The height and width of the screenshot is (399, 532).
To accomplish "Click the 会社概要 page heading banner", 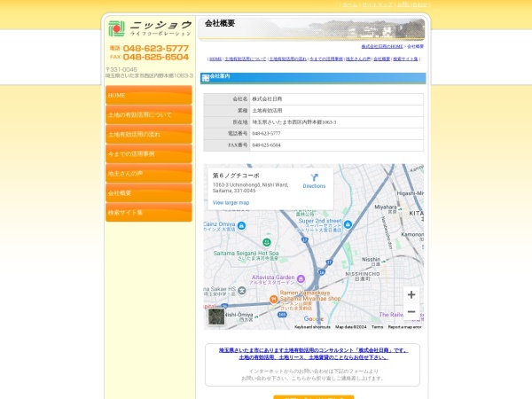I will [x=311, y=29].
